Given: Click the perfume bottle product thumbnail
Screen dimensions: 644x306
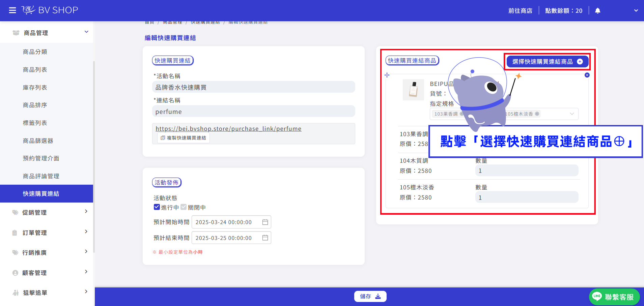Looking at the screenshot, I should click(x=413, y=90).
